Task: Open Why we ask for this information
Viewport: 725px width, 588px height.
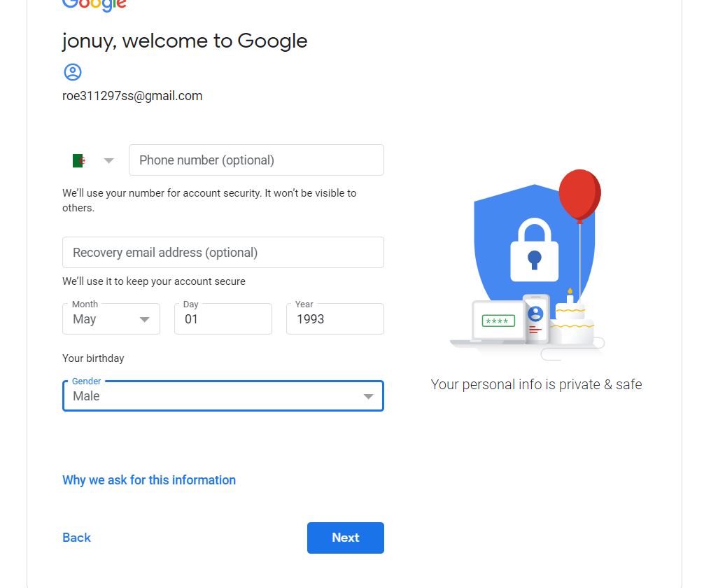Action: [149, 480]
